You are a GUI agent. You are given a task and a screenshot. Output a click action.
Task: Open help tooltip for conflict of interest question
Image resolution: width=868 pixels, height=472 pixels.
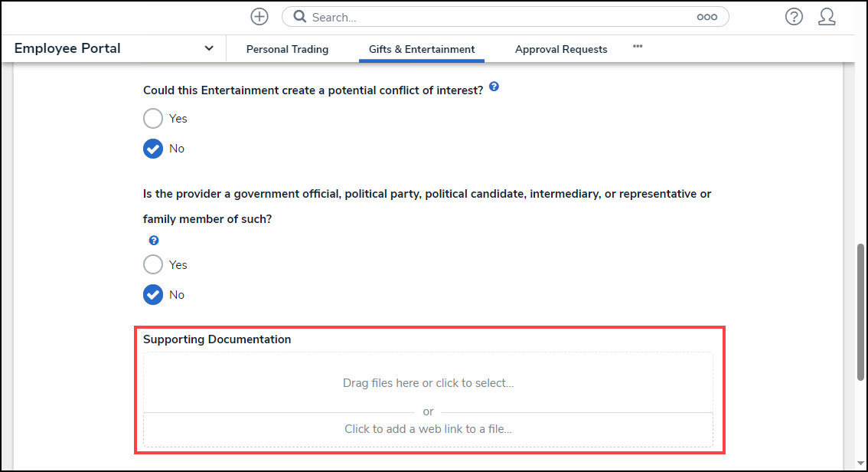point(494,87)
